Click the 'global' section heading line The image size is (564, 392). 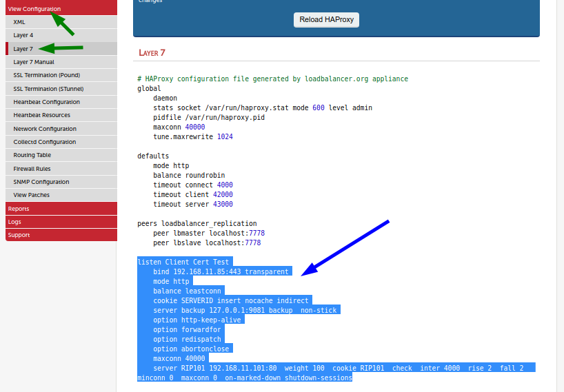coord(149,88)
